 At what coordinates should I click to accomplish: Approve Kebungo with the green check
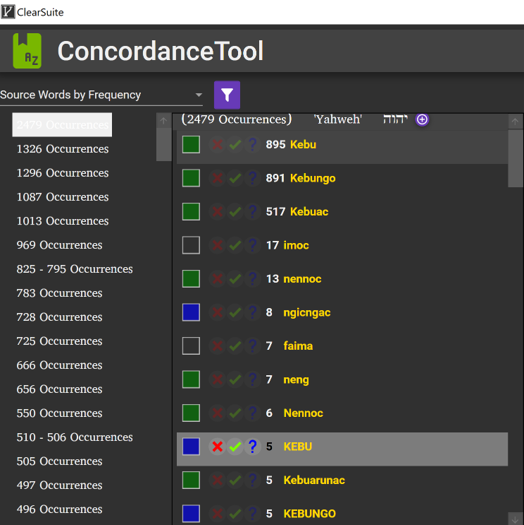(235, 178)
